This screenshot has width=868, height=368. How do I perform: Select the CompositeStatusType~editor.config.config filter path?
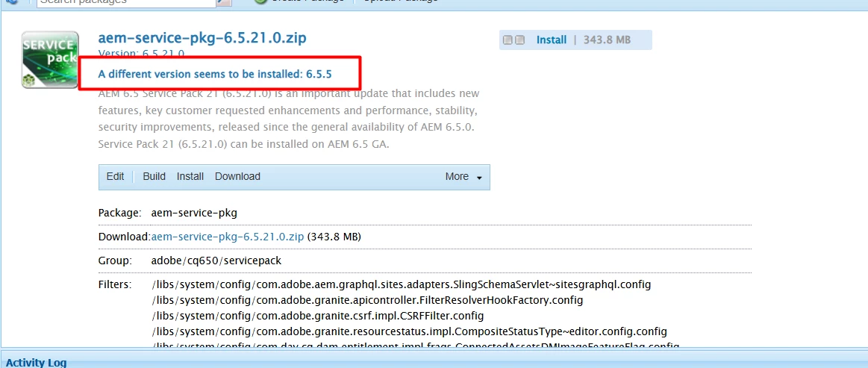(x=409, y=331)
